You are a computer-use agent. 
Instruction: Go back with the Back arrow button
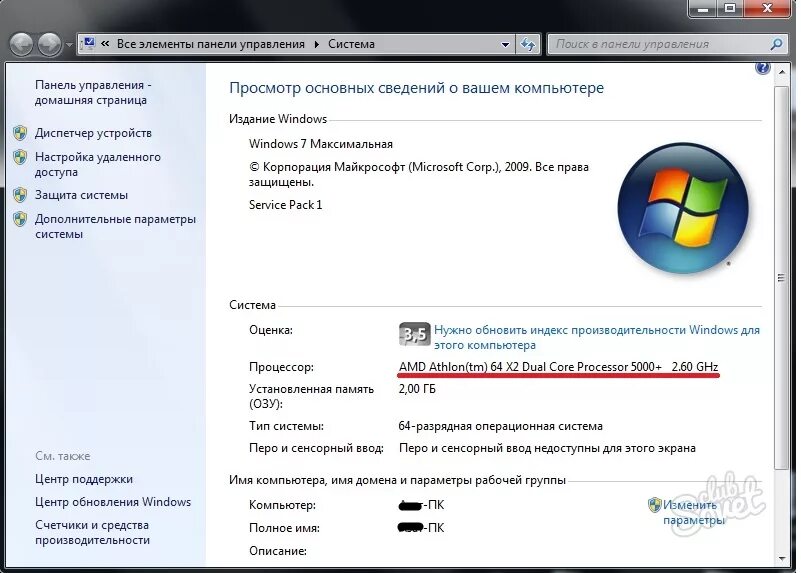(x=21, y=44)
